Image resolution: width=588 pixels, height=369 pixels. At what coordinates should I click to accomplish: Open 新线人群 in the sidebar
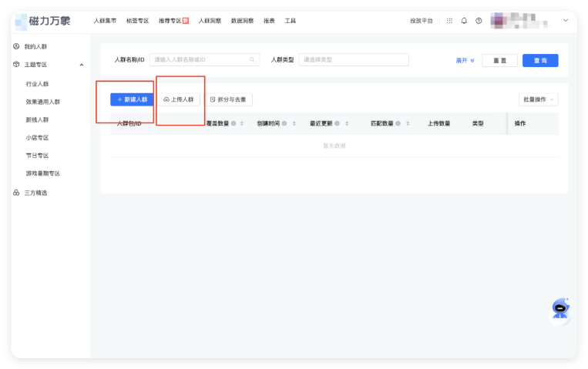(37, 120)
